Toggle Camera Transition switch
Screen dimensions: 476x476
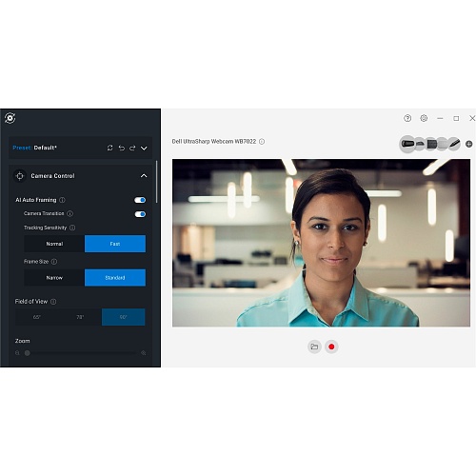pos(140,214)
